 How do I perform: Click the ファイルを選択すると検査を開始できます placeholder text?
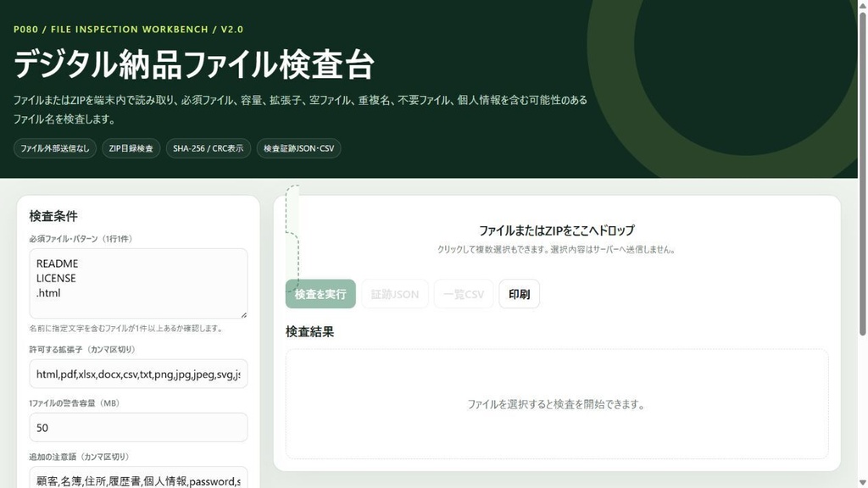[x=557, y=404]
